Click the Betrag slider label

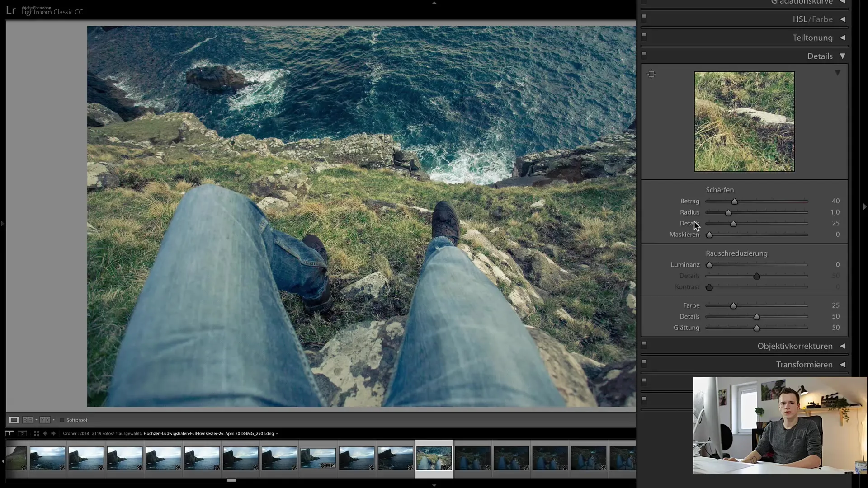(x=689, y=201)
